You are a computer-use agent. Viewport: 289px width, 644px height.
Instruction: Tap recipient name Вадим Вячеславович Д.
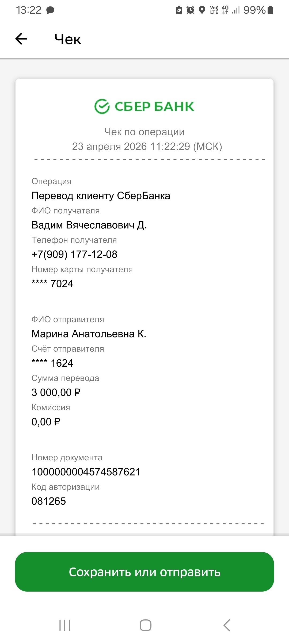pyautogui.click(x=89, y=225)
